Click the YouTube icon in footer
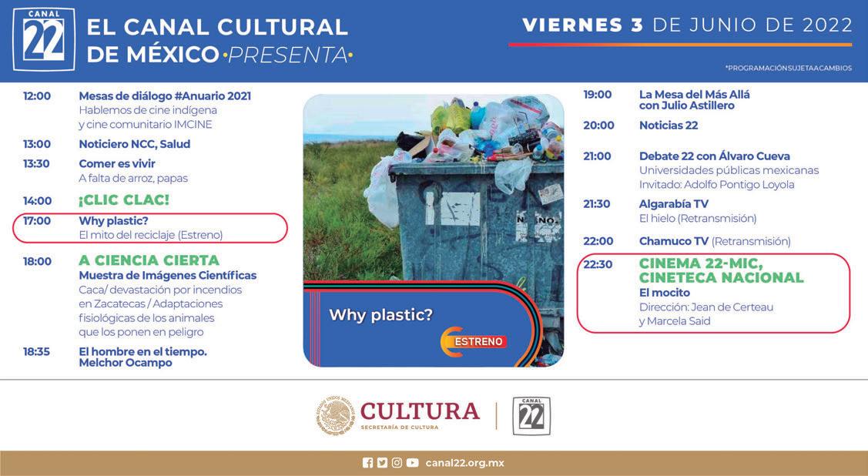This screenshot has height=476, width=868. 412,463
